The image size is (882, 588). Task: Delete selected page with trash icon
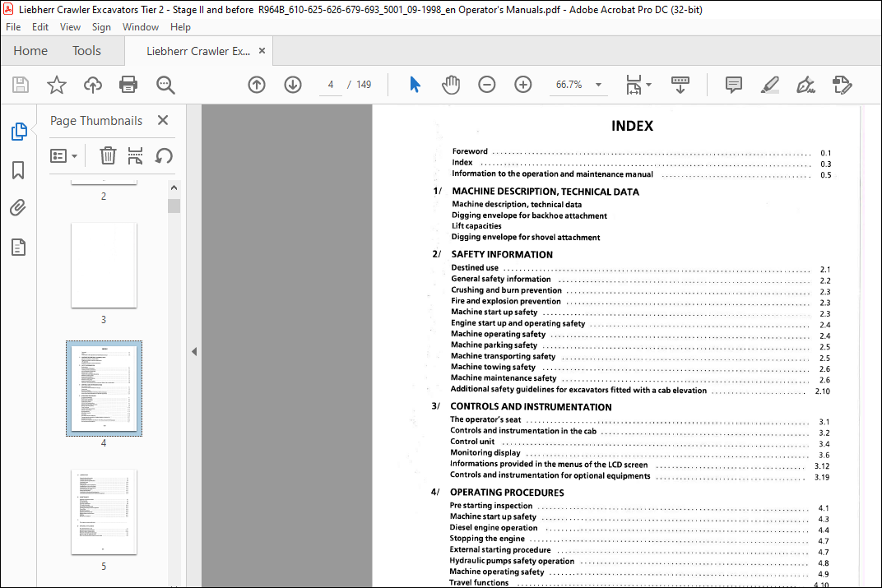[108, 155]
